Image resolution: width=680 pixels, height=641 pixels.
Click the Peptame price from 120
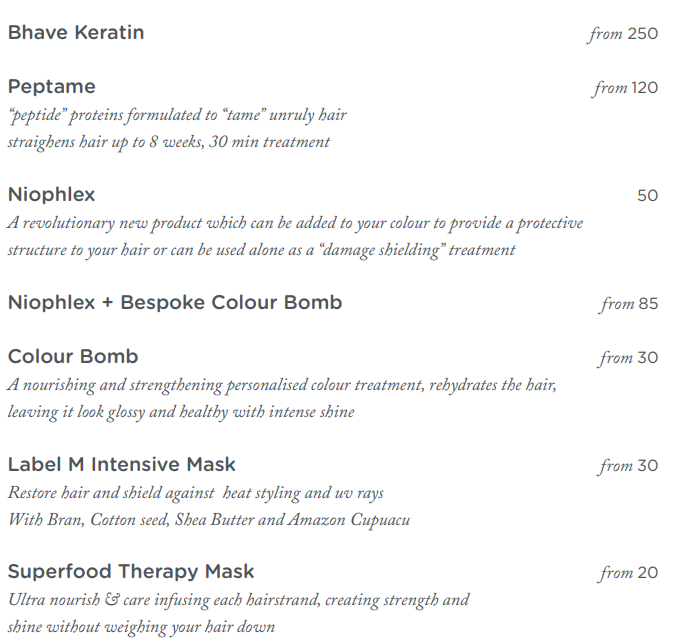(x=625, y=88)
